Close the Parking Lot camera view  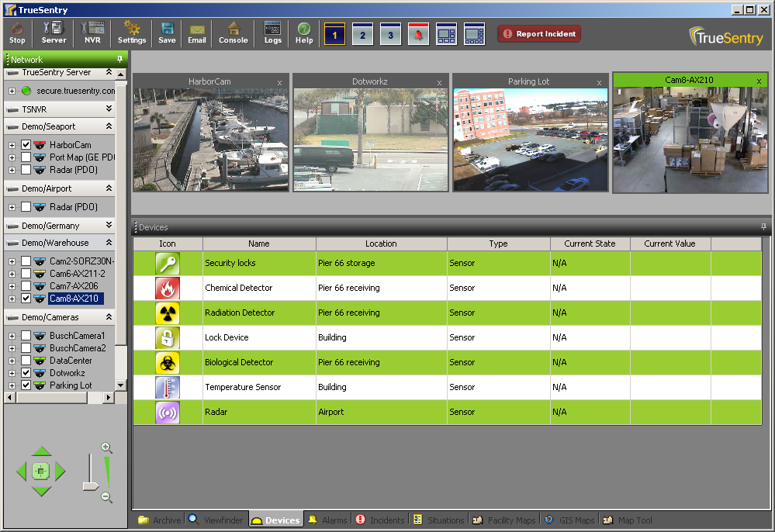(599, 82)
